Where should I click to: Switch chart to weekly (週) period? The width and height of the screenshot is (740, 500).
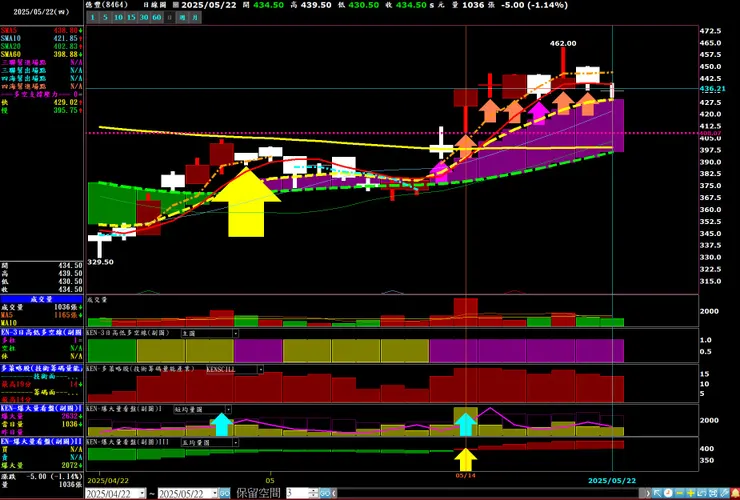182,17
